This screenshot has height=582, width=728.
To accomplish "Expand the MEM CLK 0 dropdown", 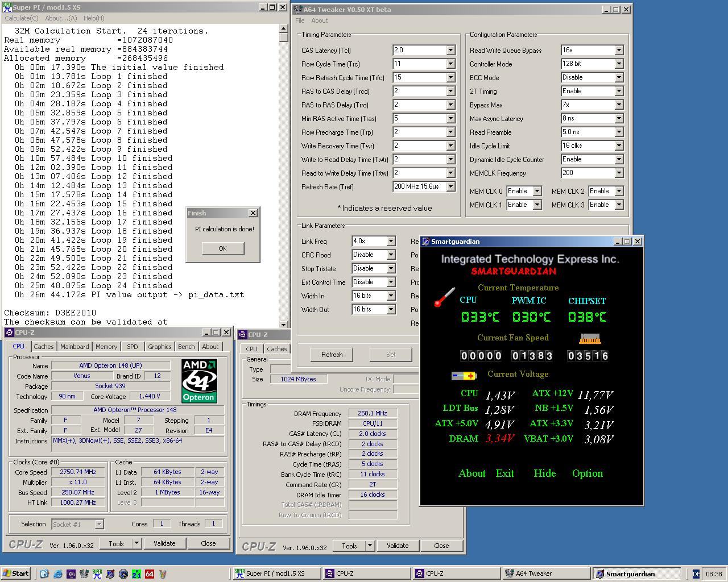I will [537, 191].
